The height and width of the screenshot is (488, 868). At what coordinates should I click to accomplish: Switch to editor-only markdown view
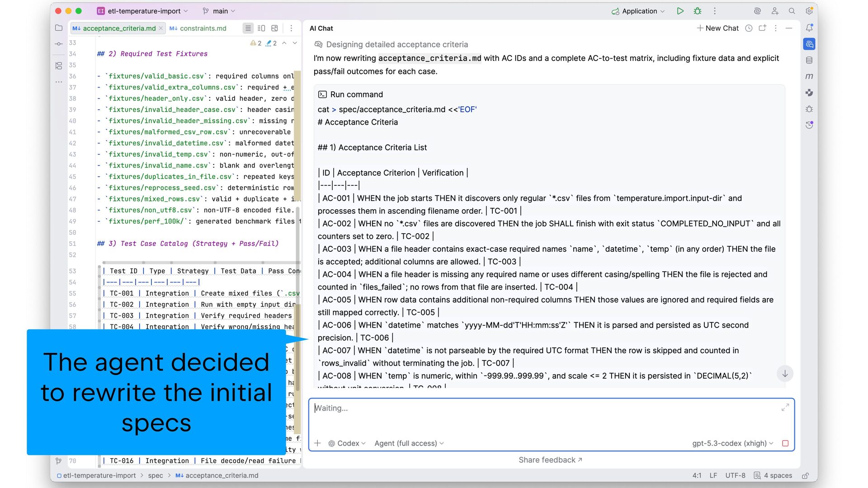248,28
